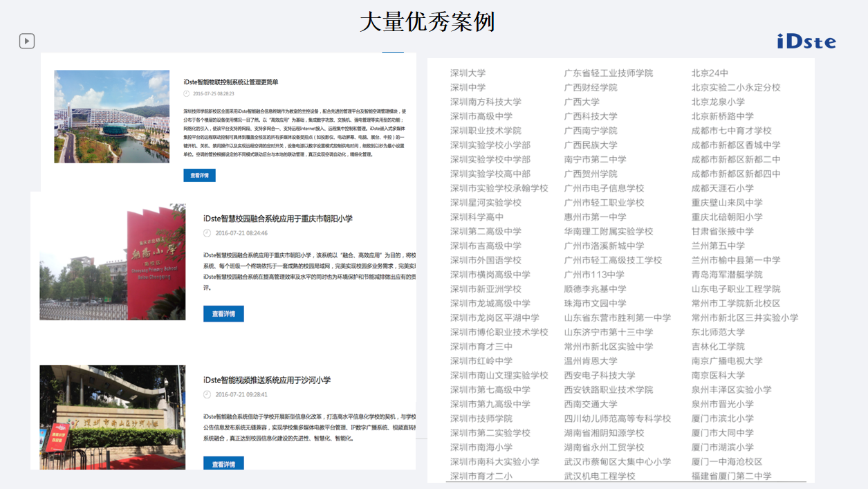Click 北京24中 in the school list
This screenshot has height=489, width=868.
click(x=710, y=73)
